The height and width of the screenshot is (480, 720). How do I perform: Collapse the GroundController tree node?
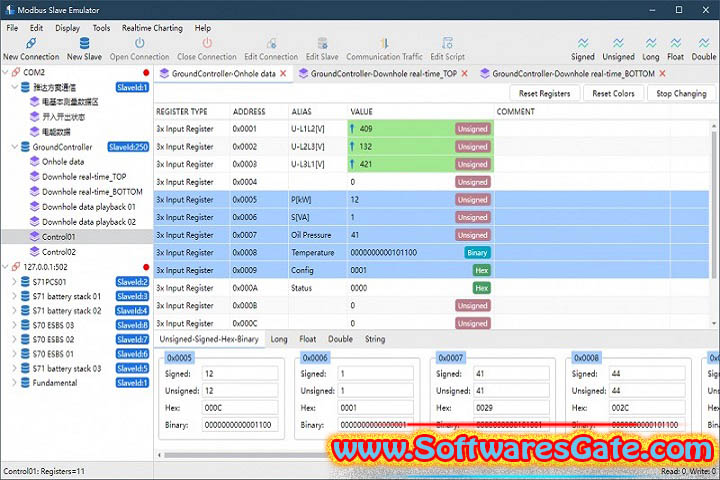click(x=15, y=147)
